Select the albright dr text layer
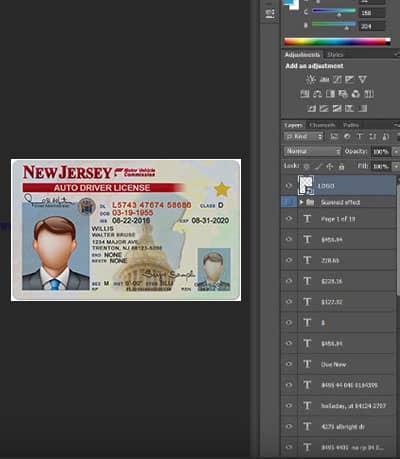Screen dimensions: 400x459 click(x=339, y=426)
